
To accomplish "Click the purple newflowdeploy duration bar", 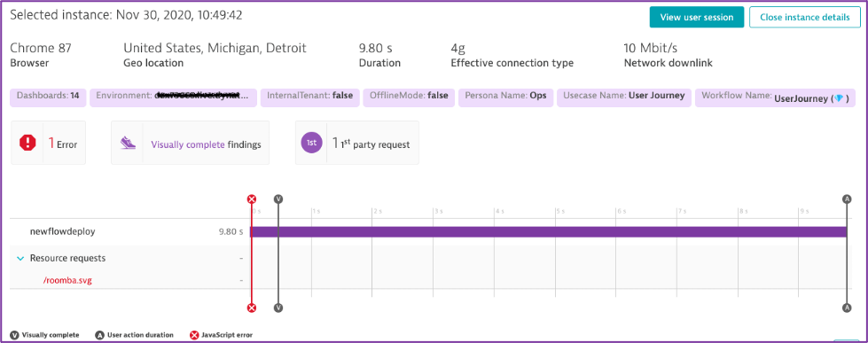I will click(549, 232).
